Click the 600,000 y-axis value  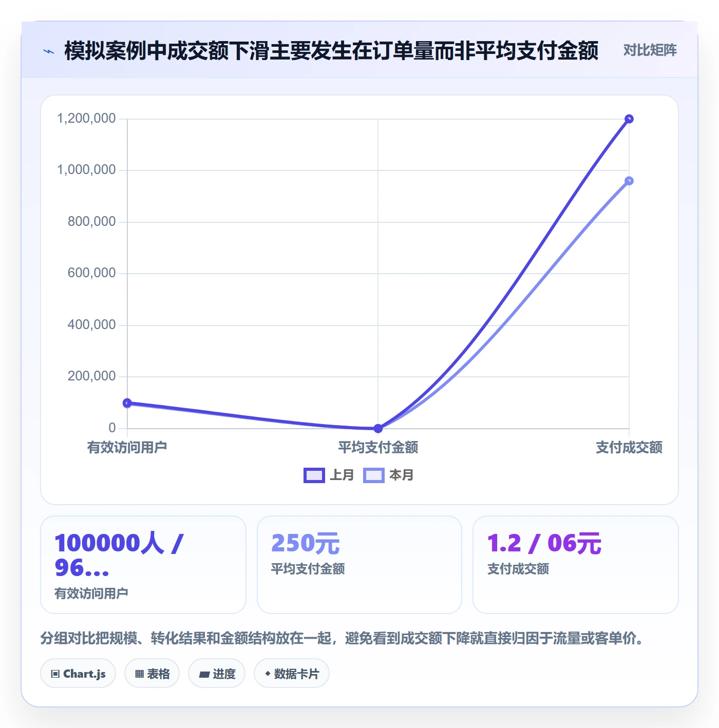click(x=92, y=273)
